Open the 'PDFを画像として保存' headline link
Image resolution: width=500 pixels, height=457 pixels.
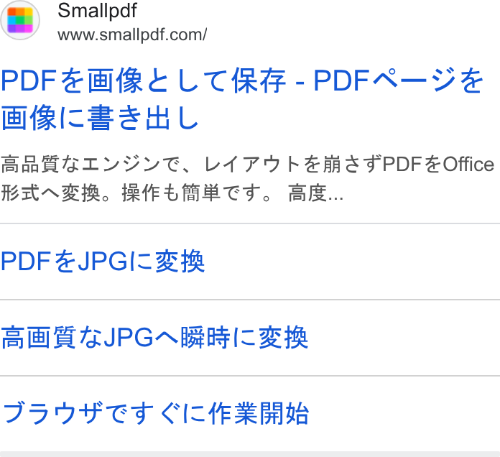point(143,80)
